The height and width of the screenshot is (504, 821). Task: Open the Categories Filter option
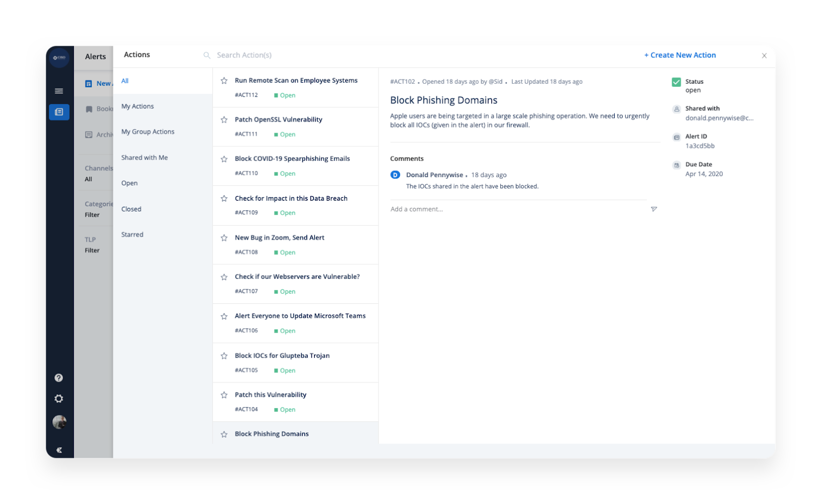point(92,215)
